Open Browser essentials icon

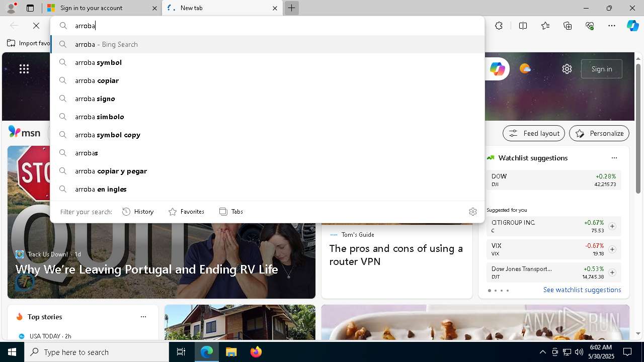(590, 26)
